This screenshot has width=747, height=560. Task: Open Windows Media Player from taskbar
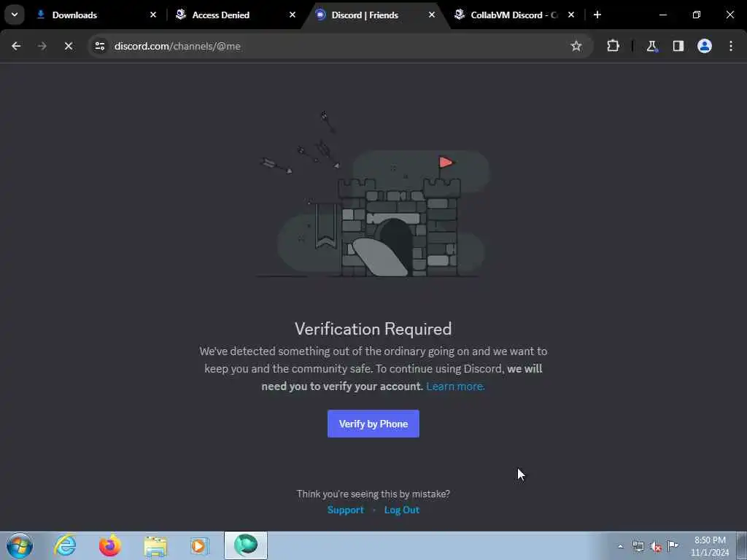[200, 545]
